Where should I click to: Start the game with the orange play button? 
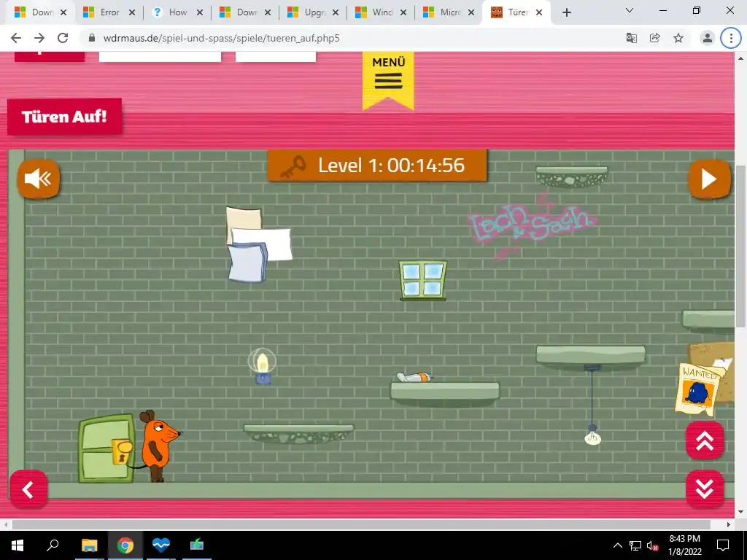[709, 179]
